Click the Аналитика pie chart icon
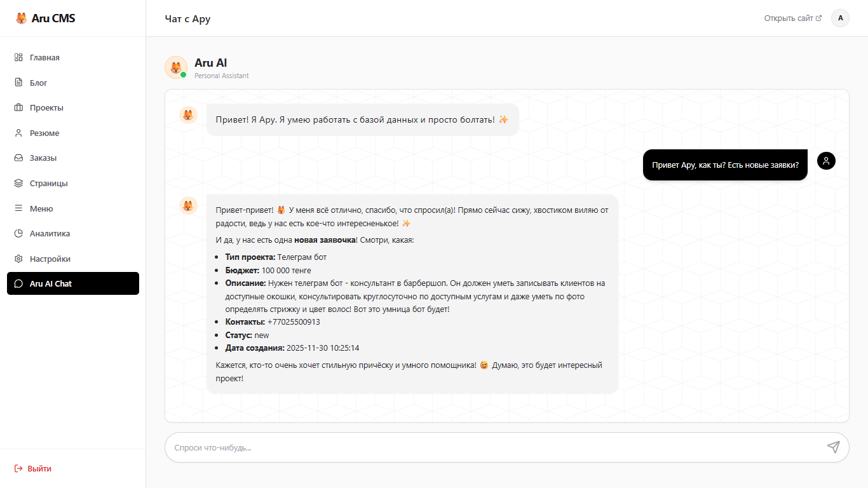This screenshot has height=488, width=868. pos(18,233)
